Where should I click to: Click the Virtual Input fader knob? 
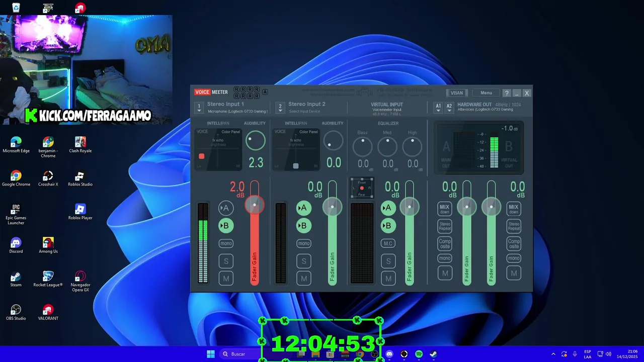pos(410,207)
